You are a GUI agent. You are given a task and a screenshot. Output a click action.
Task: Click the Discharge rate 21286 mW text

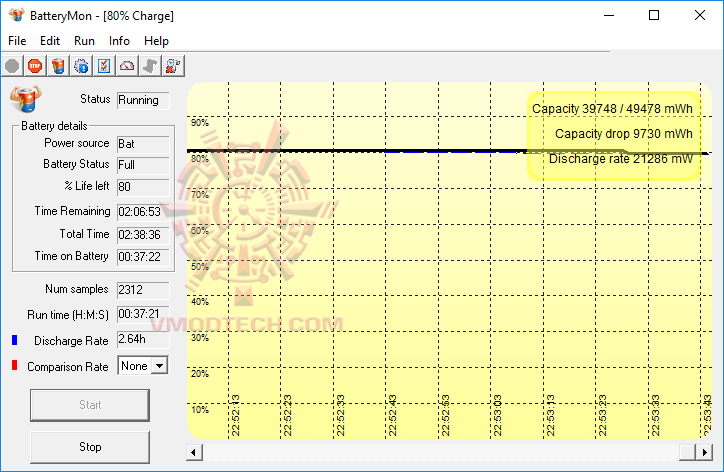621,159
